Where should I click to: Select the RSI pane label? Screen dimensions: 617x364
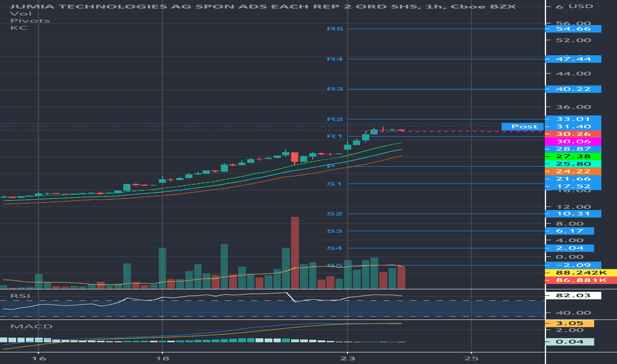coord(20,296)
